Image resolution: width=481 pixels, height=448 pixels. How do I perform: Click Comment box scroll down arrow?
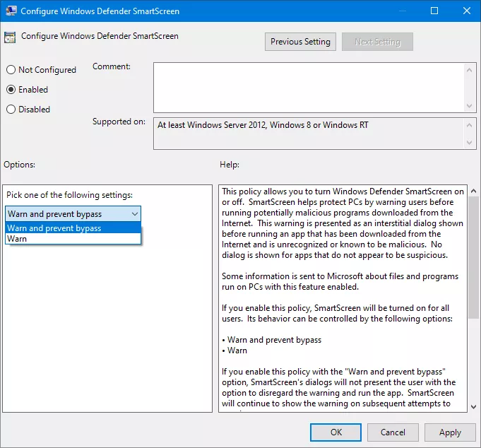point(469,106)
